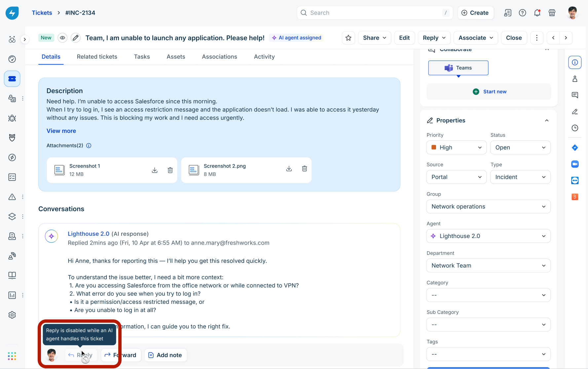Open the dashboard gauge icon in sidebar
Screen dimensions: 588x369
click(12, 59)
